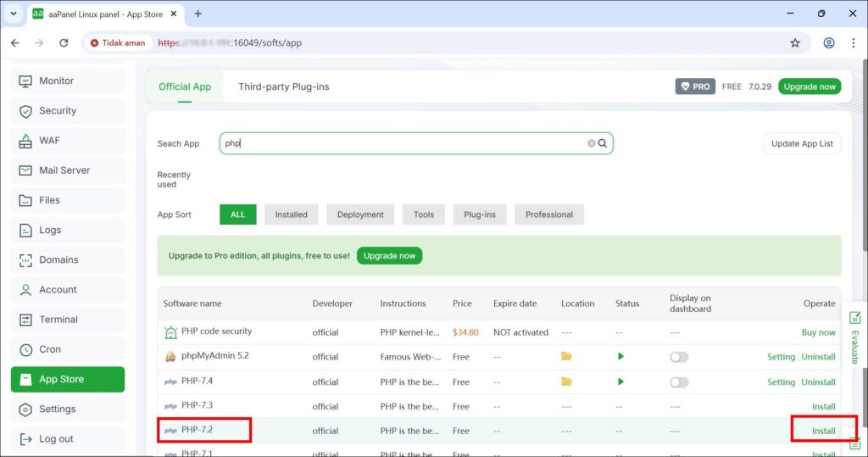Open the Evaluate side panel icon
Image resolution: width=868 pixels, height=457 pixels.
point(854,318)
